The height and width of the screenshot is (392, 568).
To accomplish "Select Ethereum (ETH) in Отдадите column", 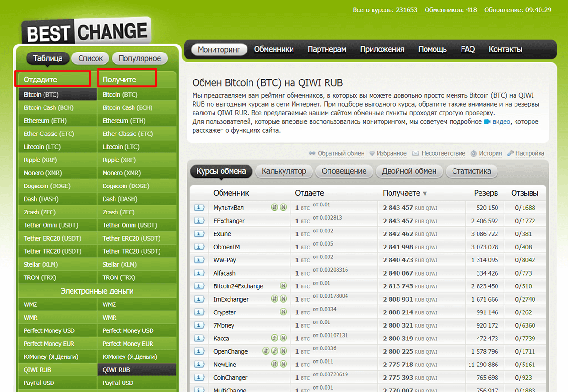I will (x=58, y=121).
